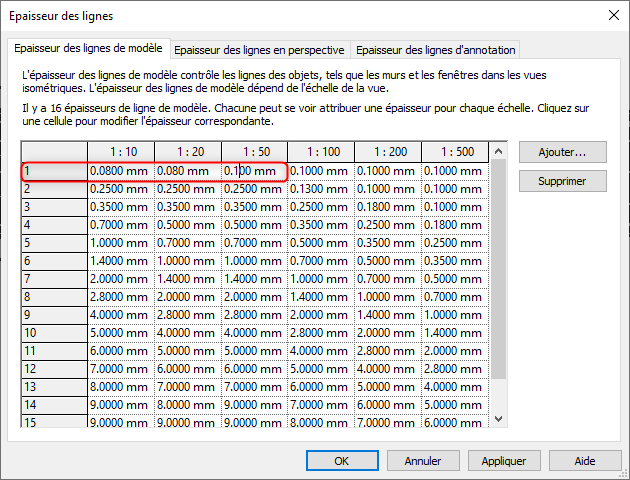This screenshot has height=480, width=630.
Task: Select Epaisseur des lignes de modèle tab
Action: pos(90,48)
